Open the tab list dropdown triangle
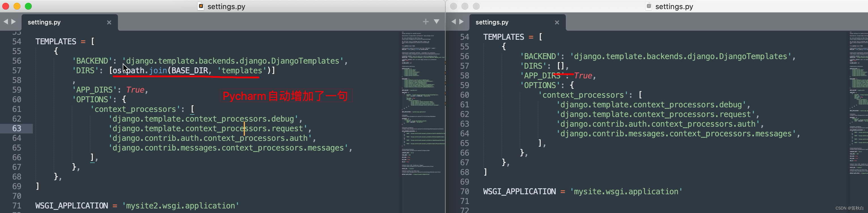The height and width of the screenshot is (213, 868). point(436,22)
